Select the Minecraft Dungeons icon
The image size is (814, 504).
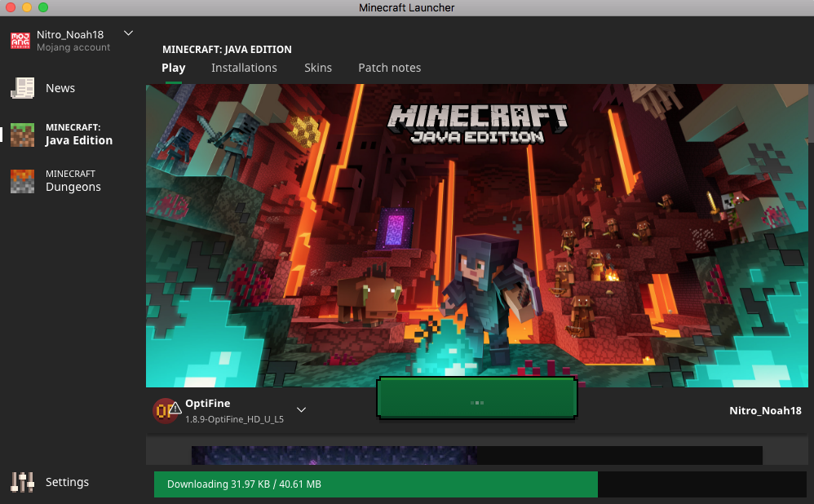(22, 181)
